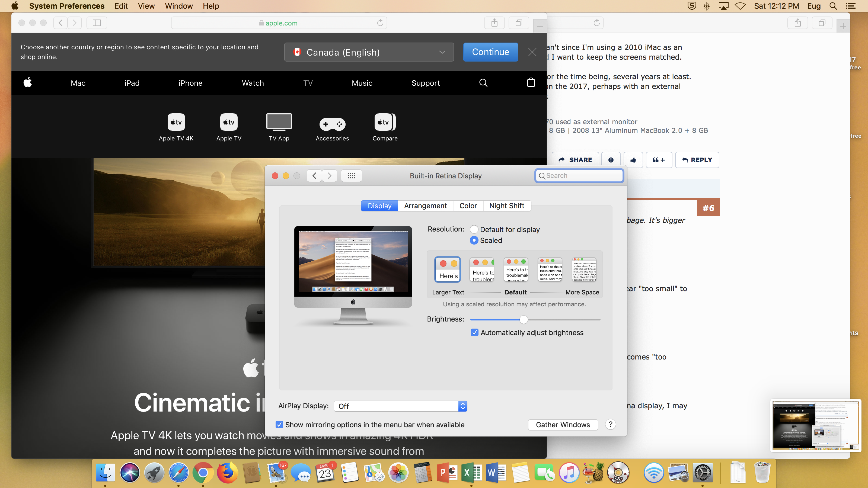Screen dimensions: 868x488
Task: Choose More Space scaled resolution
Action: [x=584, y=269]
